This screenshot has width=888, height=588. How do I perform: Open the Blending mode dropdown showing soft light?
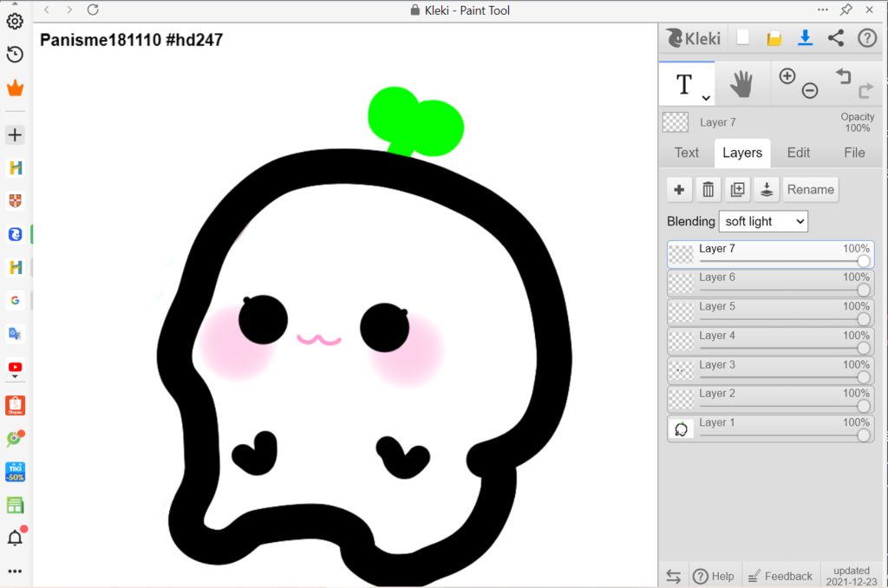[763, 221]
